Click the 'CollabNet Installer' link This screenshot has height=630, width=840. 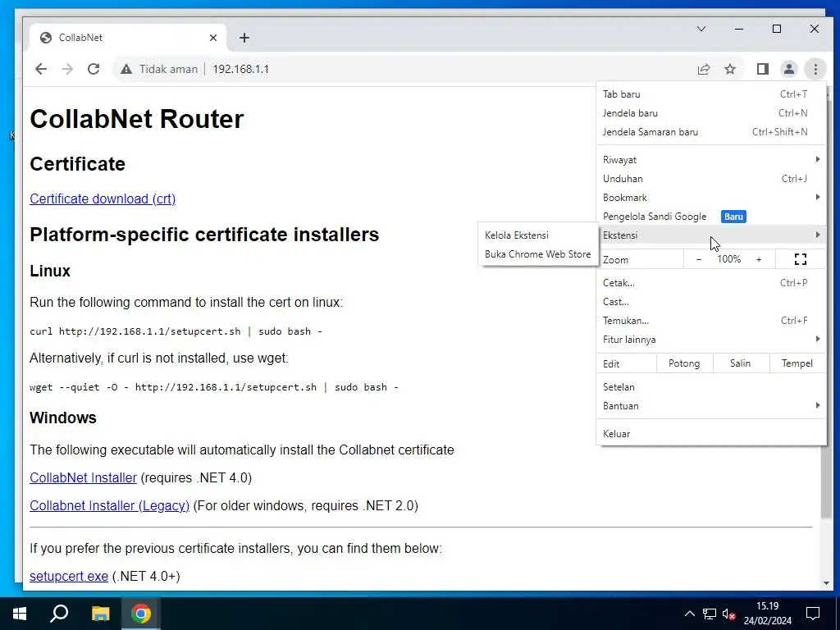coord(83,478)
